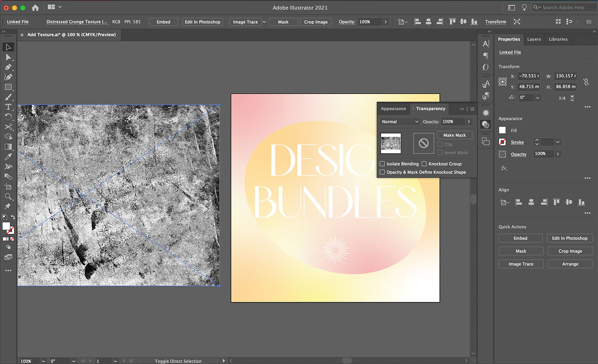Open the OpenType panel icon

click(x=486, y=67)
